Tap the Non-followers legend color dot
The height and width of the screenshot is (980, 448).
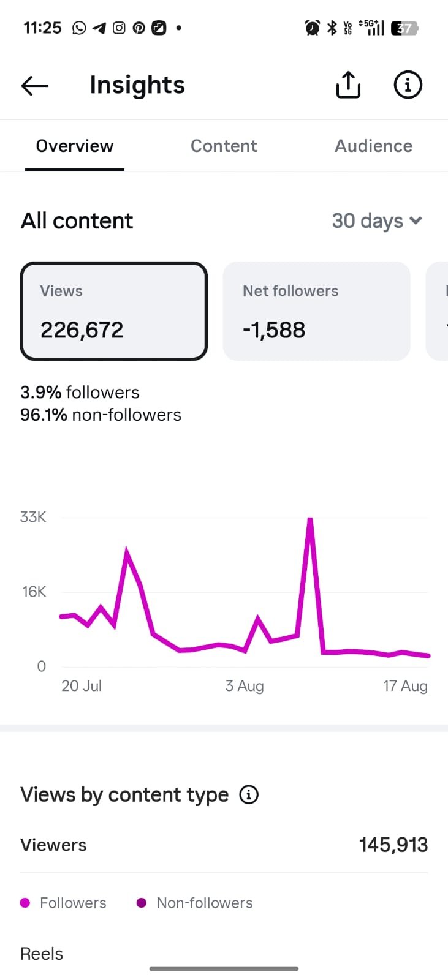(142, 903)
